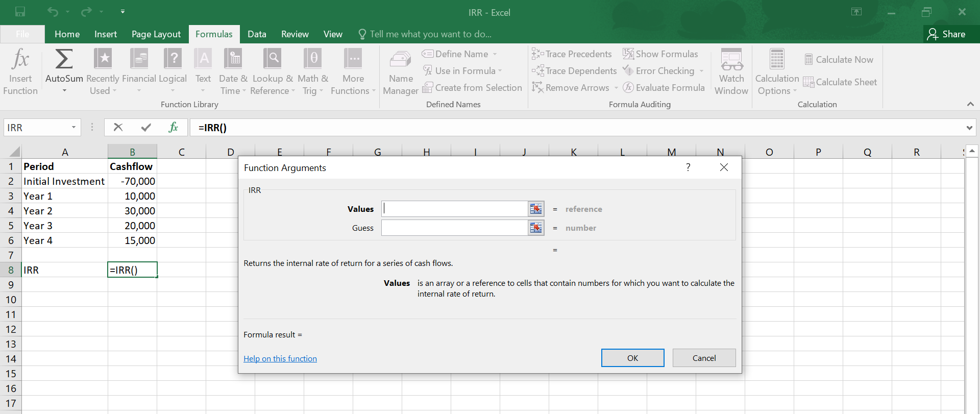Toggle Show Formulas

660,54
